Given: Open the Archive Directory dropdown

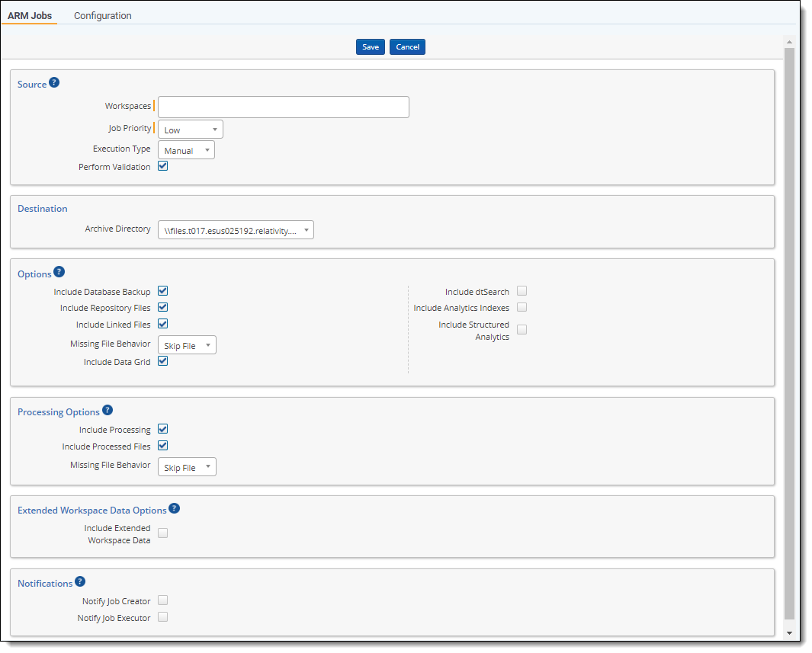Looking at the screenshot, I should pyautogui.click(x=236, y=229).
